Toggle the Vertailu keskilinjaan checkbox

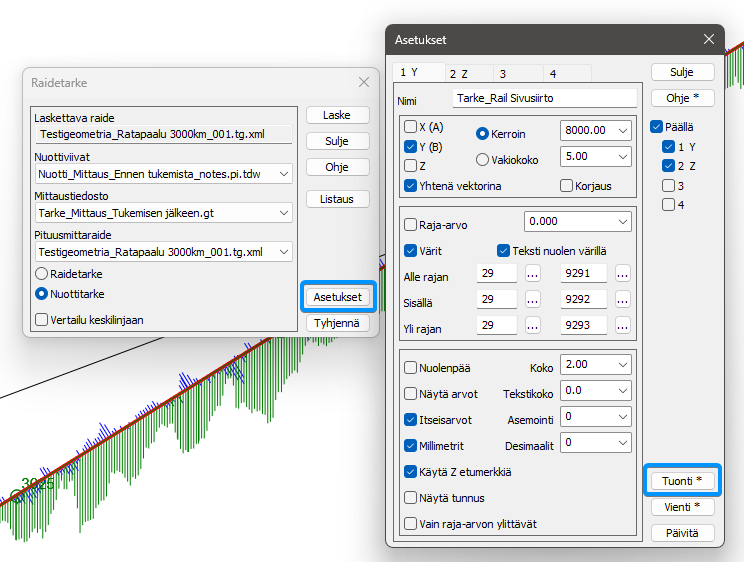41,320
